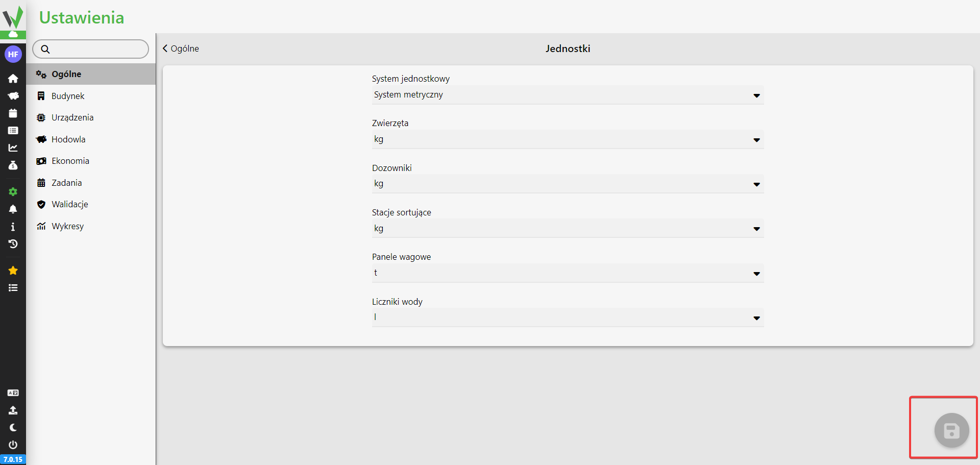Toggle dark mode with the moon icon
Screen dimensions: 980x465
pos(13,428)
